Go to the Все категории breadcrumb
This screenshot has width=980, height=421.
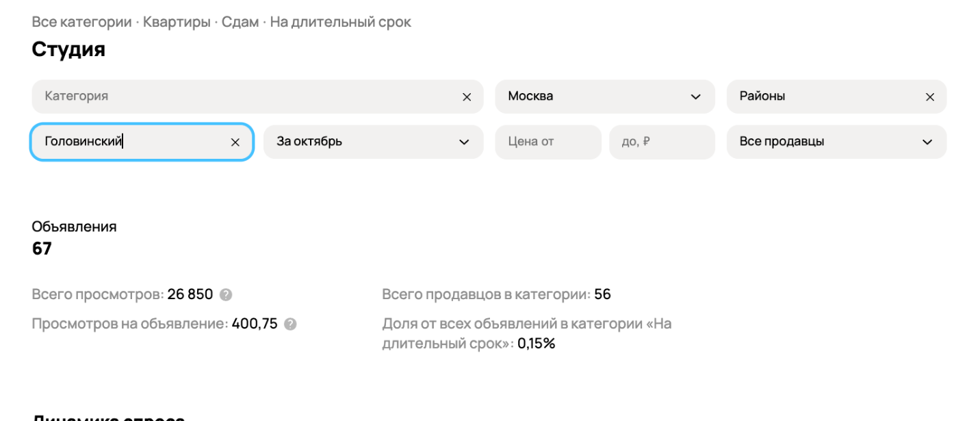81,22
